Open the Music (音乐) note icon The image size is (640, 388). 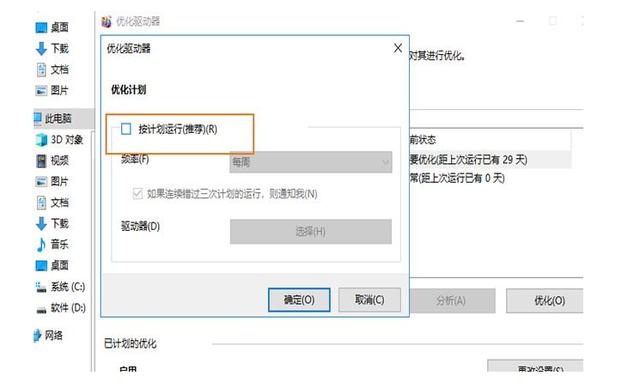pos(41,244)
